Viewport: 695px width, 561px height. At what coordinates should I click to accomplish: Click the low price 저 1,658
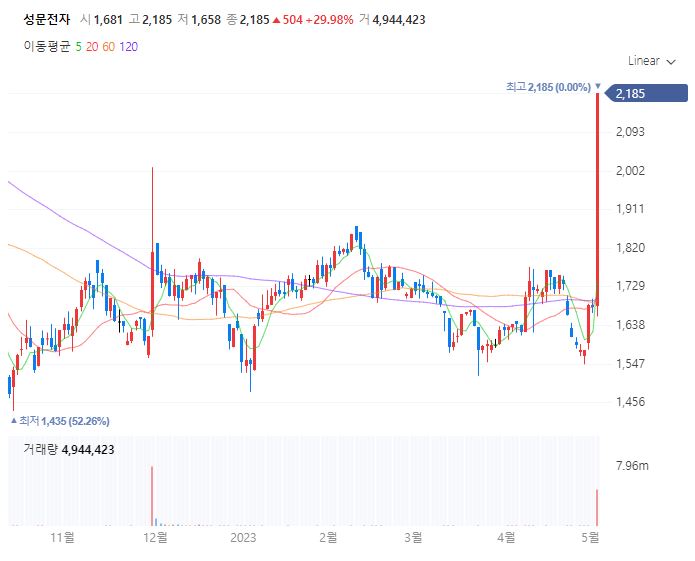click(x=199, y=19)
